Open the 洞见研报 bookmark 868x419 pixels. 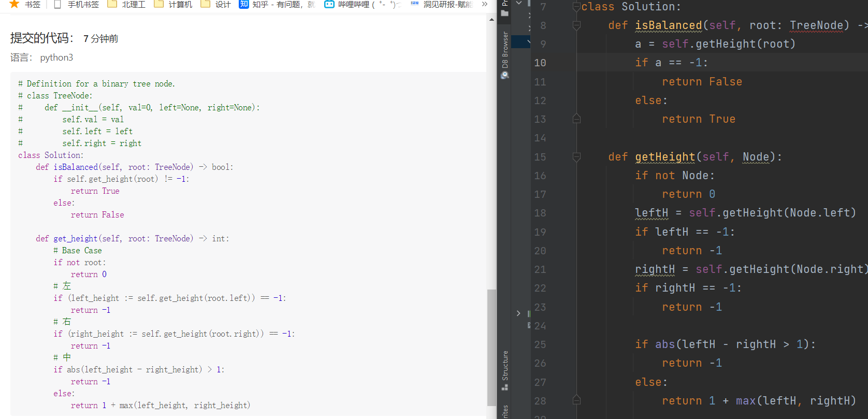pyautogui.click(x=442, y=4)
